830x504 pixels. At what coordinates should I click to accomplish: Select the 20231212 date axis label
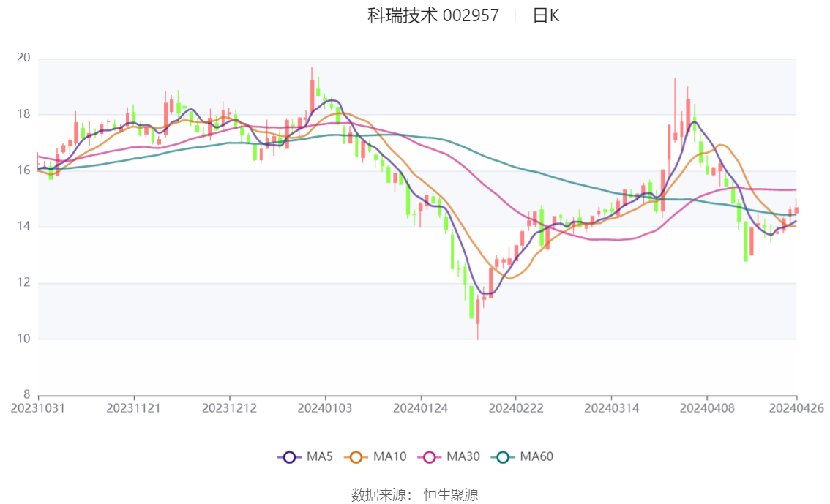[x=229, y=408]
